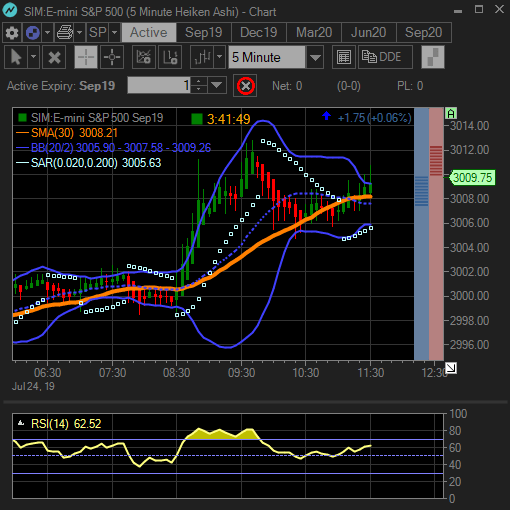
Task: Click the BB(20/2) legend entry
Action: click(113, 148)
